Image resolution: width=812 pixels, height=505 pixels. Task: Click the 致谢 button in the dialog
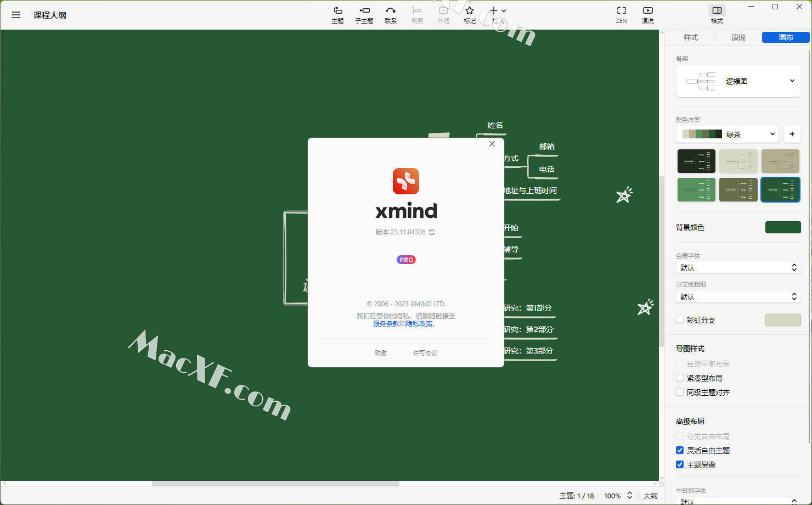(381, 353)
